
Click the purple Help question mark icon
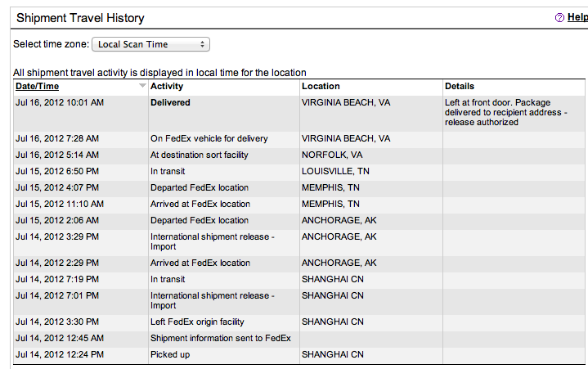pyautogui.click(x=559, y=18)
